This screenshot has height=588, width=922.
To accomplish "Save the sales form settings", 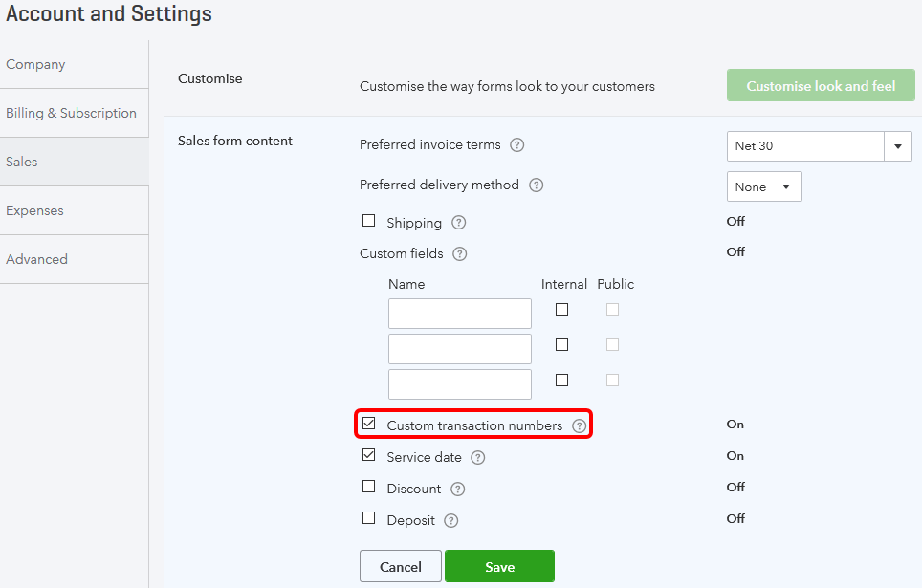I will (x=499, y=567).
